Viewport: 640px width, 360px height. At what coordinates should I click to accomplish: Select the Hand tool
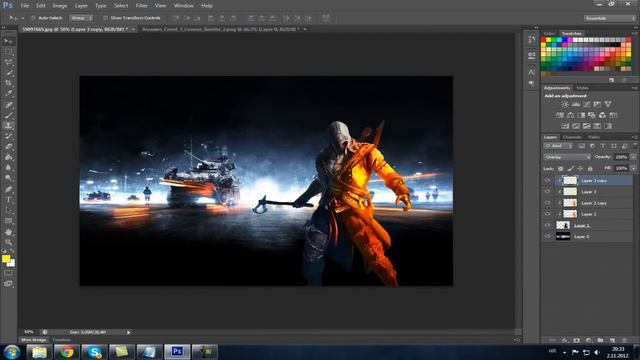point(8,232)
